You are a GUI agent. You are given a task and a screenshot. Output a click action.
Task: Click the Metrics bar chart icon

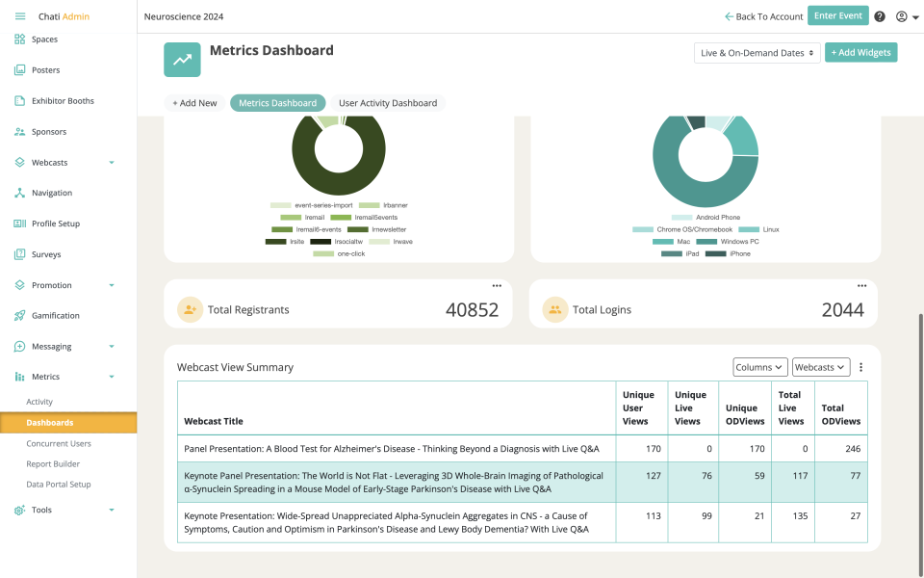pyautogui.click(x=20, y=377)
